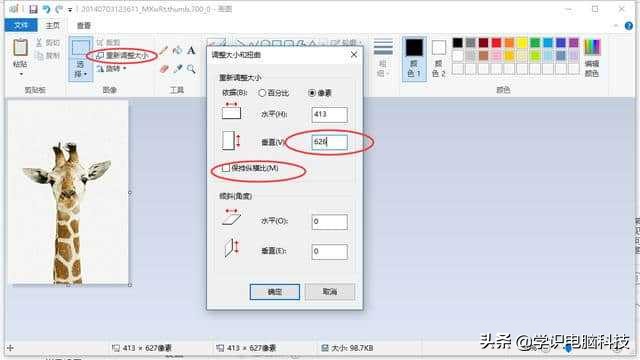This screenshot has width=640, height=360.
Task: Switch to the View ribbon tab
Action: (x=84, y=25)
